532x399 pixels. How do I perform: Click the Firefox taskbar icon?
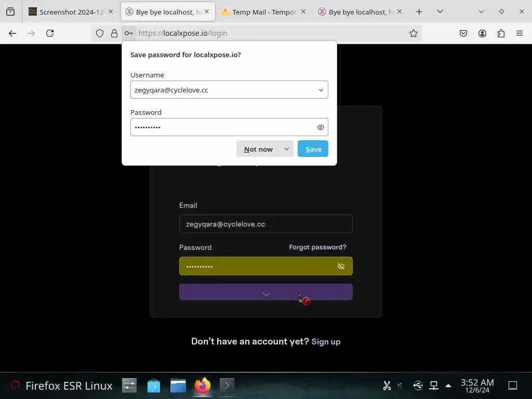click(x=203, y=386)
